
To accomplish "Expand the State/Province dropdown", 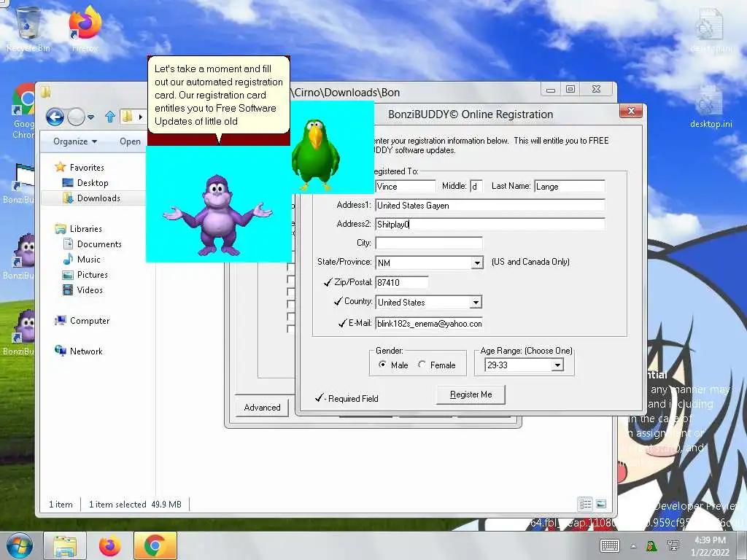I will 477,262.
